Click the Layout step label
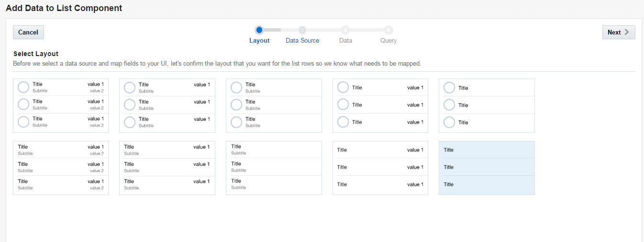 point(259,41)
